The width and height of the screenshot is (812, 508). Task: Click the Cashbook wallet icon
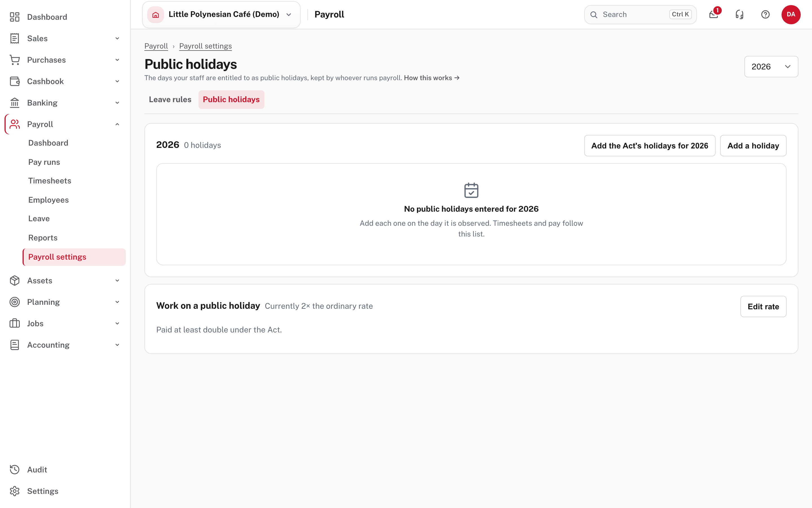pos(14,81)
